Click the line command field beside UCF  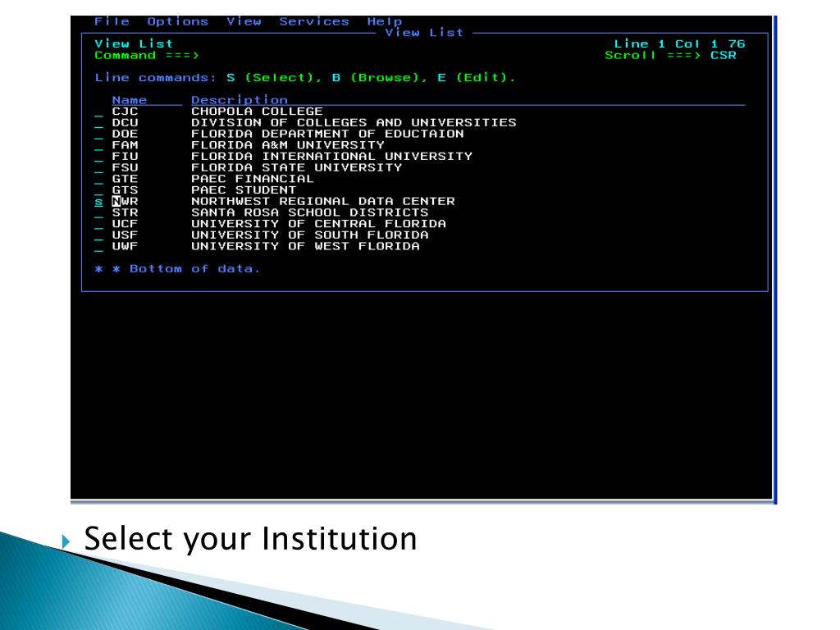point(98,225)
